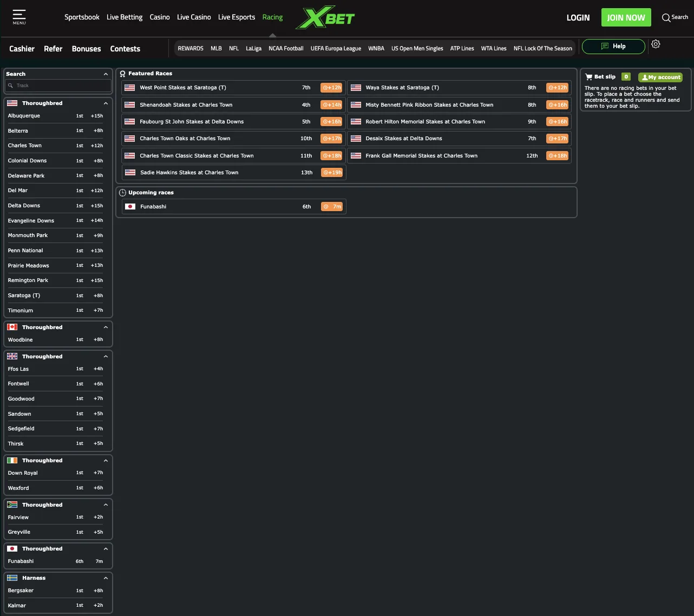Open Frank Gall Memorial Stakes race

point(459,156)
